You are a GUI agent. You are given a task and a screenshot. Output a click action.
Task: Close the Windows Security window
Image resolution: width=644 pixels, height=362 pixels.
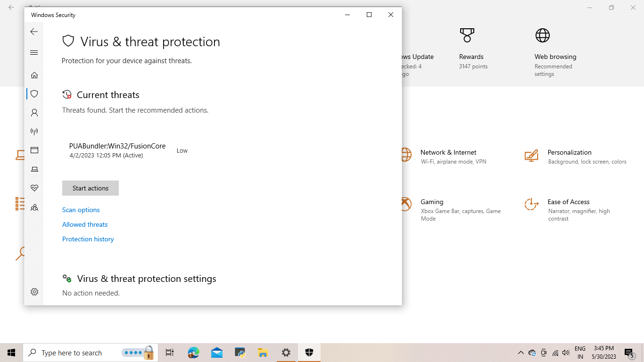click(x=391, y=15)
